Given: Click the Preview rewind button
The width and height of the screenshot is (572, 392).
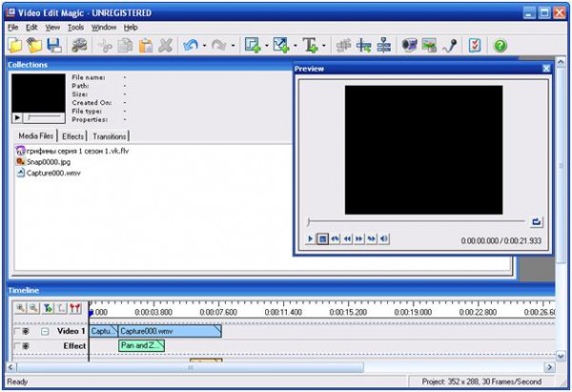Looking at the screenshot, I should [x=347, y=239].
